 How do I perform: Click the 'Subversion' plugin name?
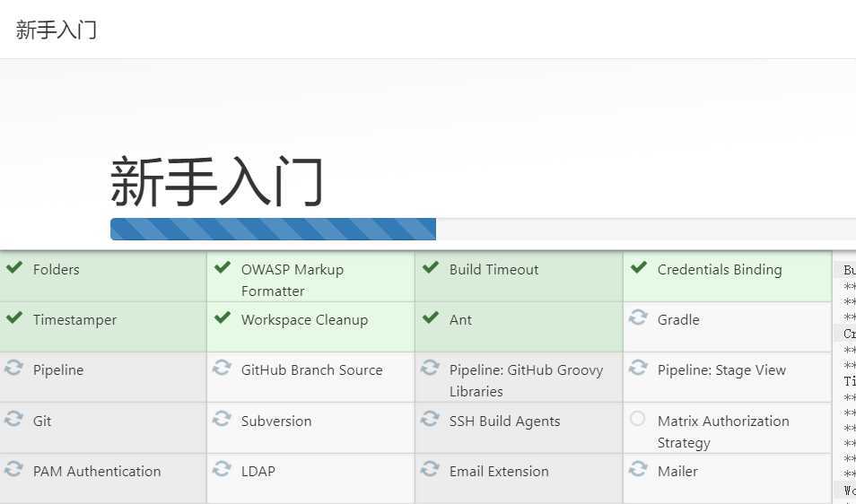[x=276, y=421]
